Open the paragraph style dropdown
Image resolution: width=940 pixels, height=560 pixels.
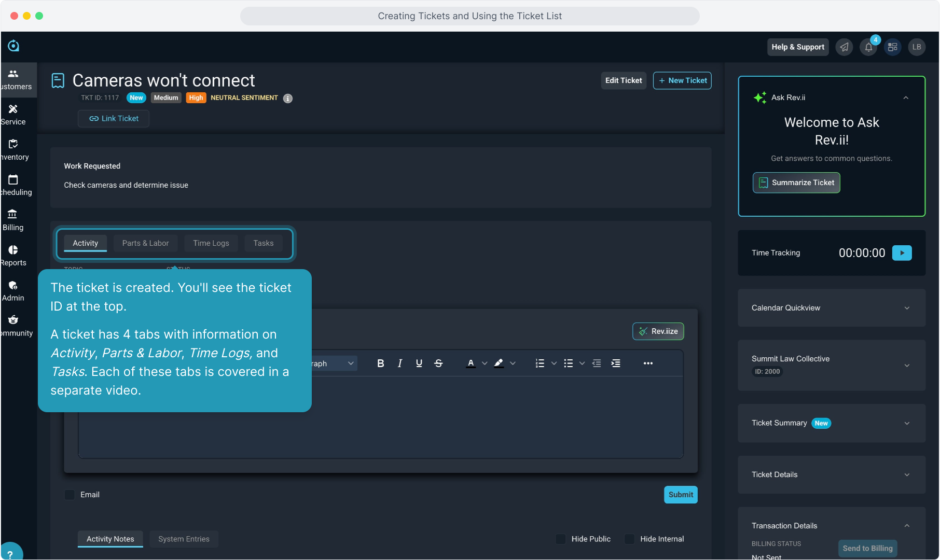tap(334, 363)
